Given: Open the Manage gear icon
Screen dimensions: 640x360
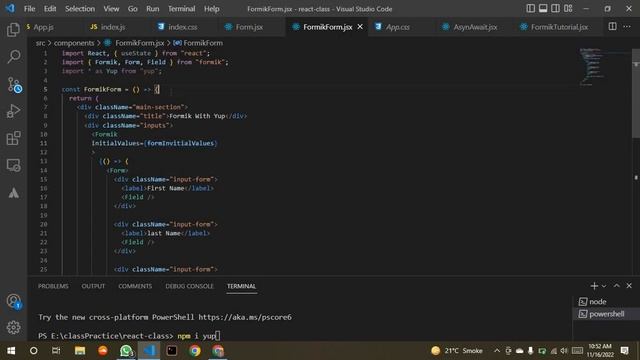Looking at the screenshot, I should click(x=13, y=327).
